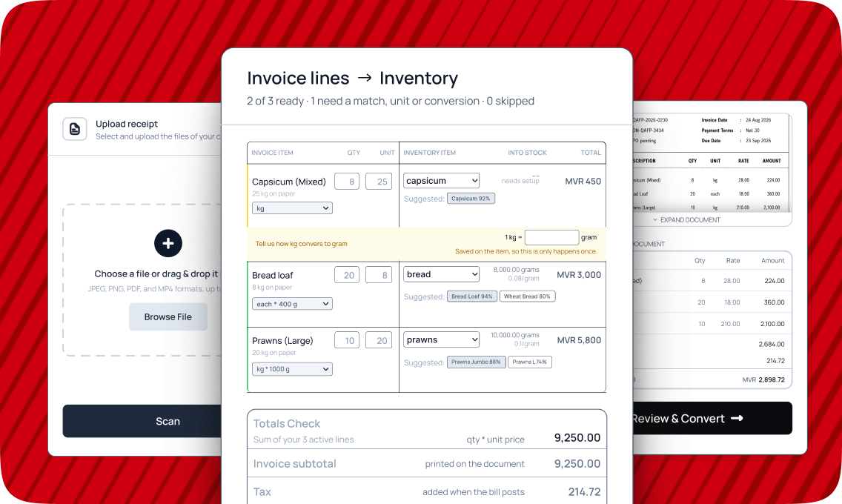
Task: Click the Capsicum (Mixed) item name
Action: (289, 182)
